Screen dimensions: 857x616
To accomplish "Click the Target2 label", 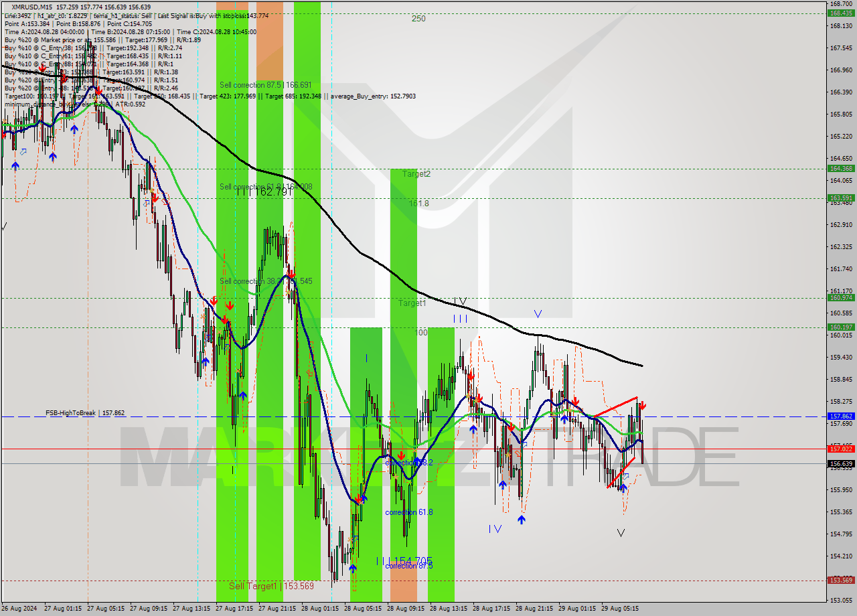I will (416, 174).
